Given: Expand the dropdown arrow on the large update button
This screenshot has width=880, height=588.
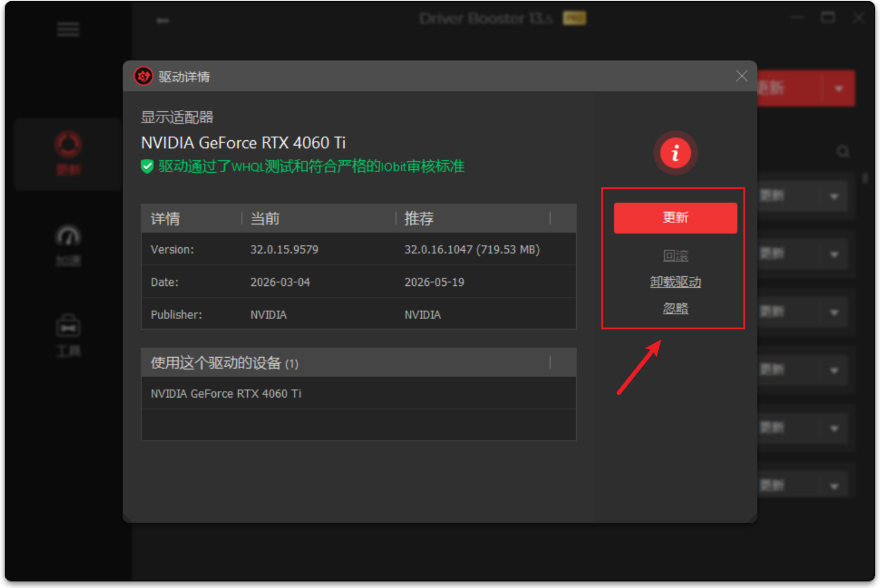Looking at the screenshot, I should [x=839, y=88].
